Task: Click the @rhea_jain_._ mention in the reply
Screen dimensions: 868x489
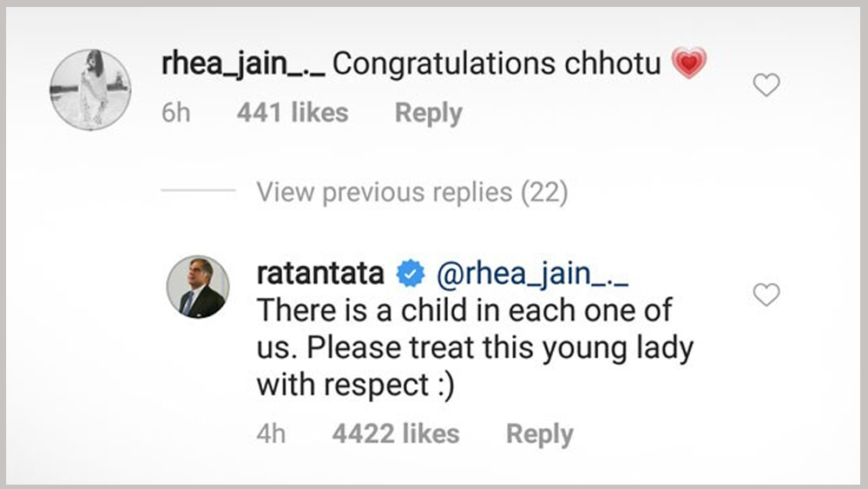Action: coord(531,274)
